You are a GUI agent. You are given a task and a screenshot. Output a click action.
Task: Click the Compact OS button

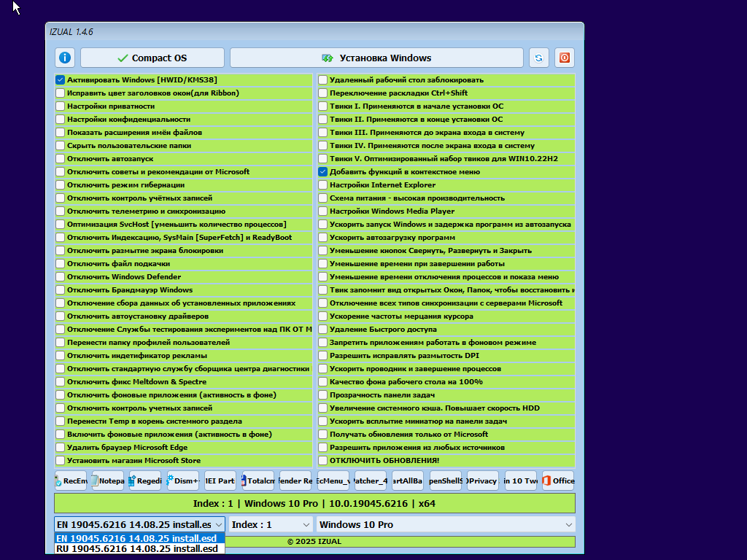click(152, 58)
